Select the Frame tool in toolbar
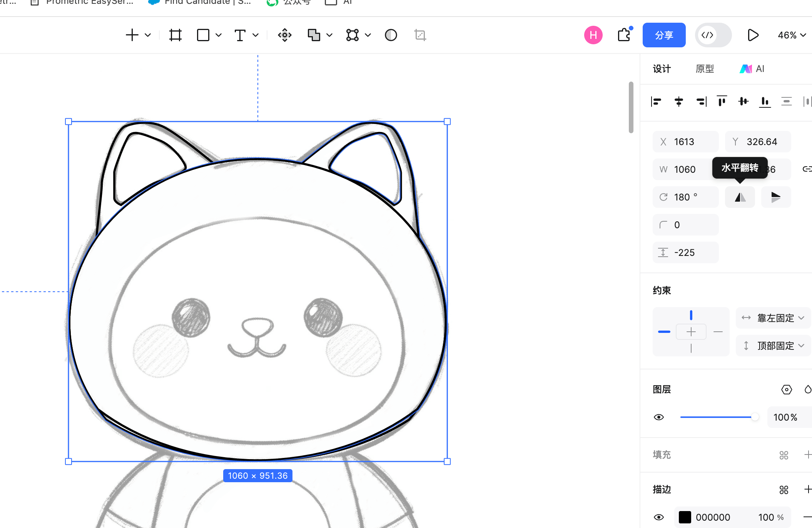Screen dimensions: 812x528 [175, 35]
